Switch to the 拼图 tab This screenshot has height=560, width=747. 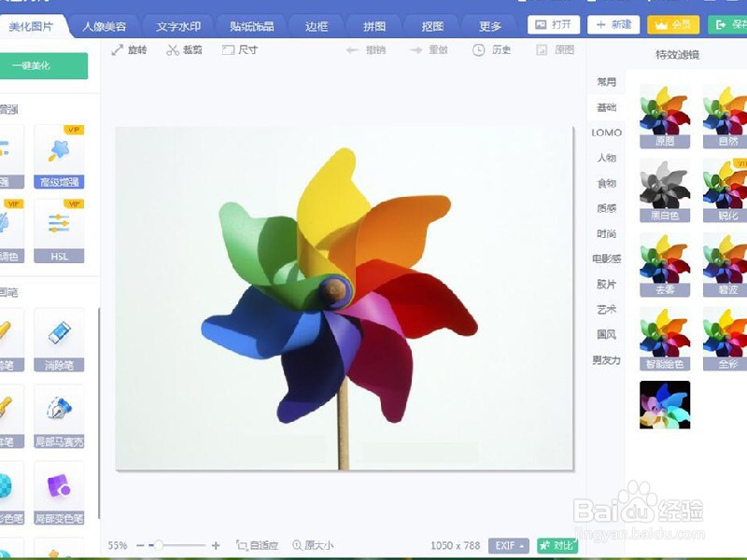pyautogui.click(x=374, y=27)
